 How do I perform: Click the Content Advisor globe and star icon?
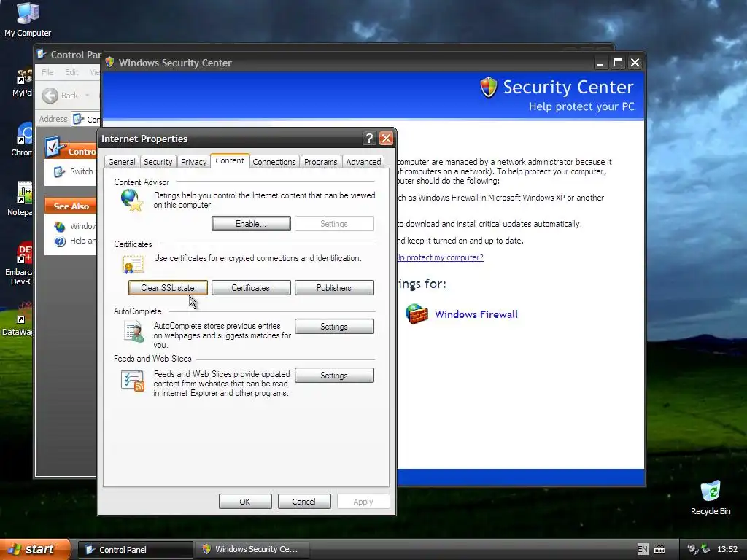[132, 200]
